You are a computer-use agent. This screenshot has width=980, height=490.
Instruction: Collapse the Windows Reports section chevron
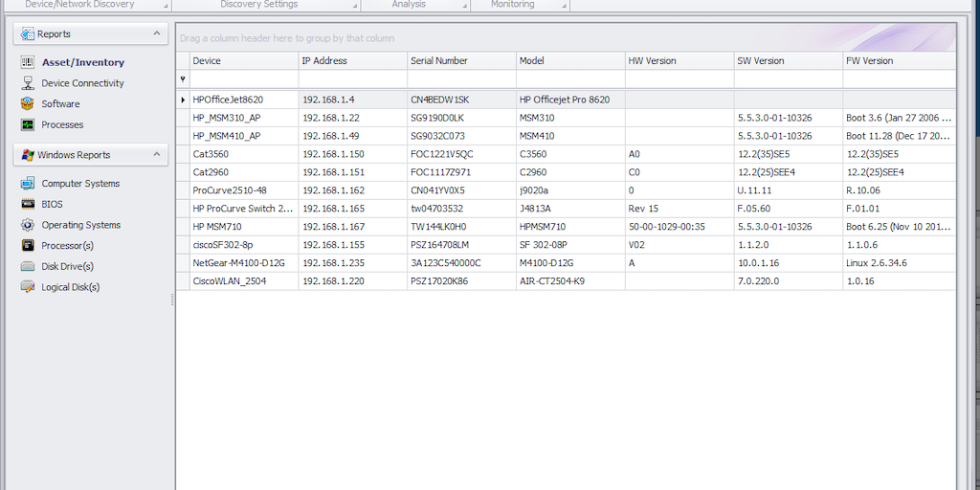(x=156, y=154)
